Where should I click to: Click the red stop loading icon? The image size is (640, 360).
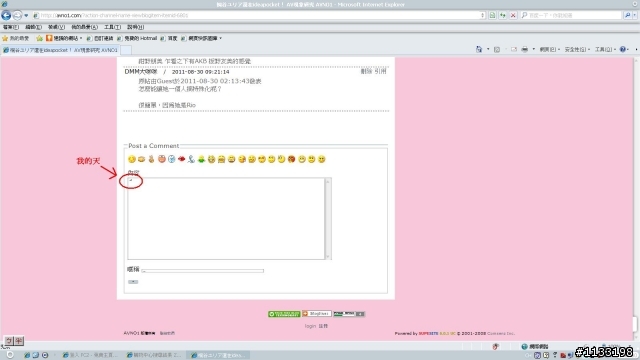(513, 16)
